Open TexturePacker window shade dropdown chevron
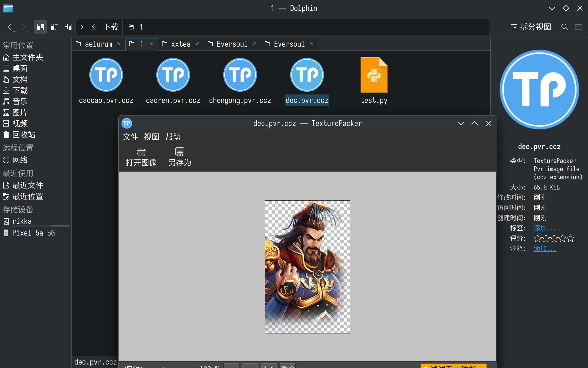 click(461, 123)
